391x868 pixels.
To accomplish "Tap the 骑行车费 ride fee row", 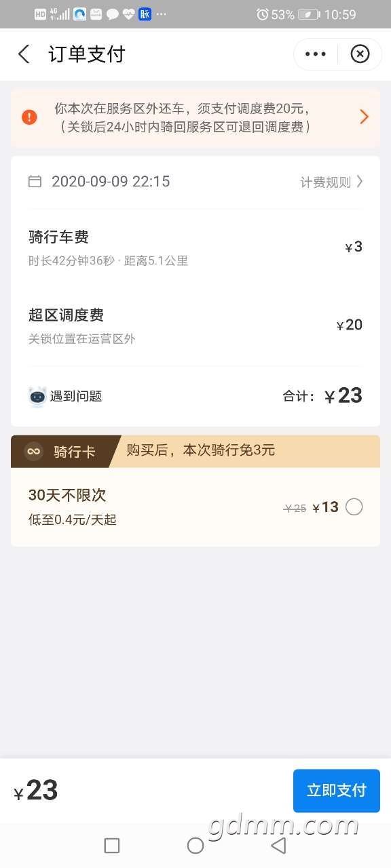I will point(195,248).
